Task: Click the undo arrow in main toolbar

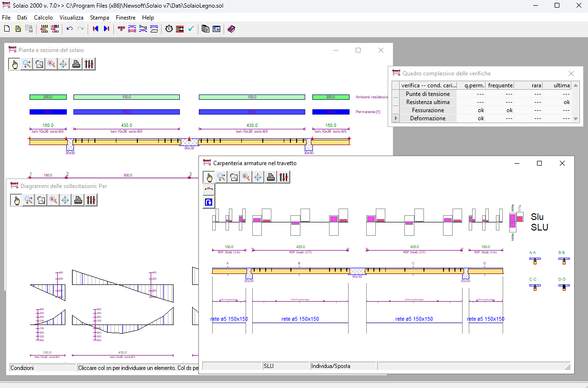Action: click(70, 29)
